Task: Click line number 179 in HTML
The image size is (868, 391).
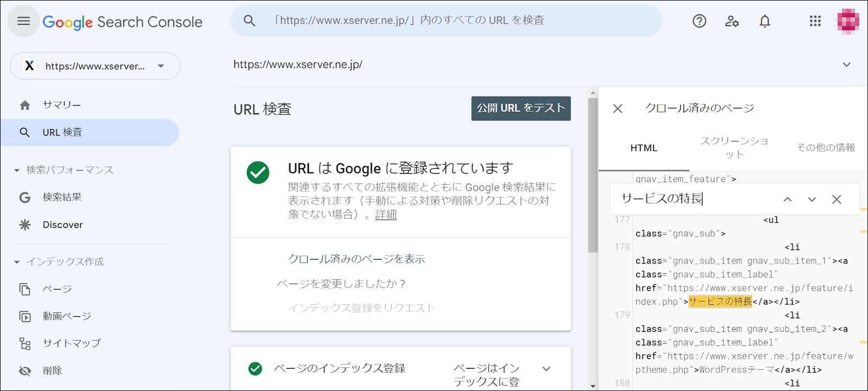Action: 622,316
